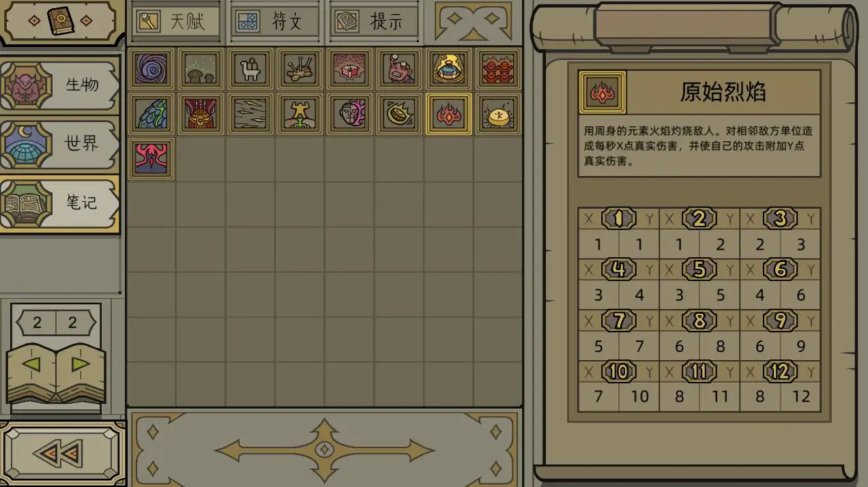Select the purple spiral vortex skill icon
Image resolution: width=868 pixels, height=487 pixels.
(x=151, y=69)
